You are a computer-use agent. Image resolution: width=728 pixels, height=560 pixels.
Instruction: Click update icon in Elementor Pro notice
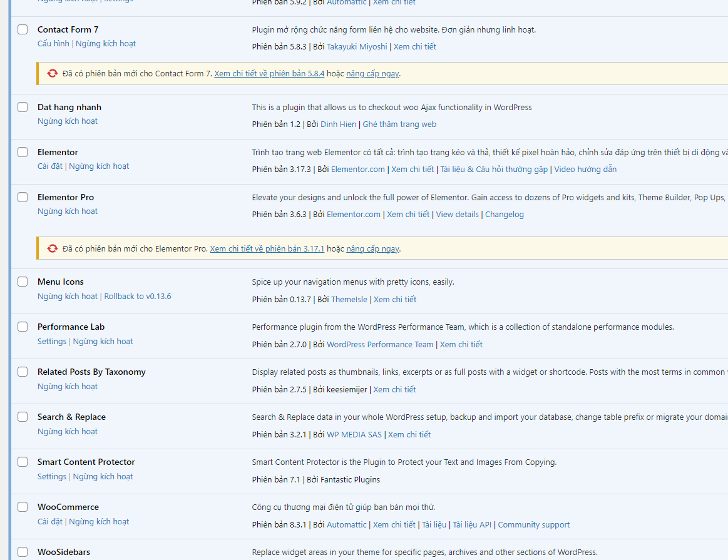[53, 248]
